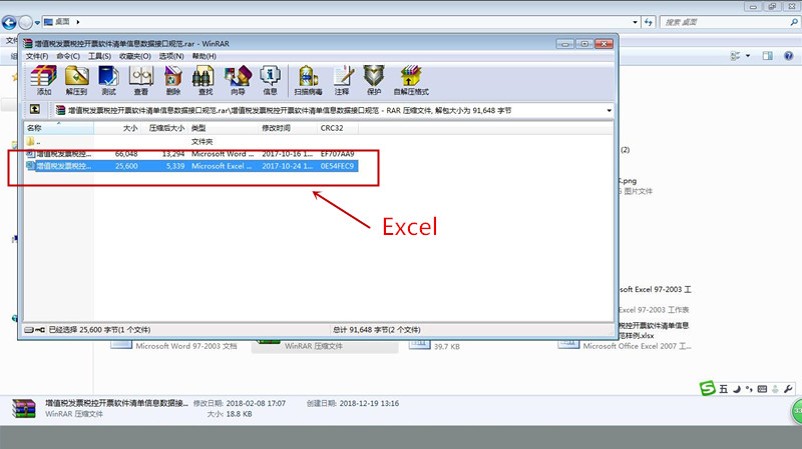Click the 0E54FEC9 CRC32 value

click(337, 166)
